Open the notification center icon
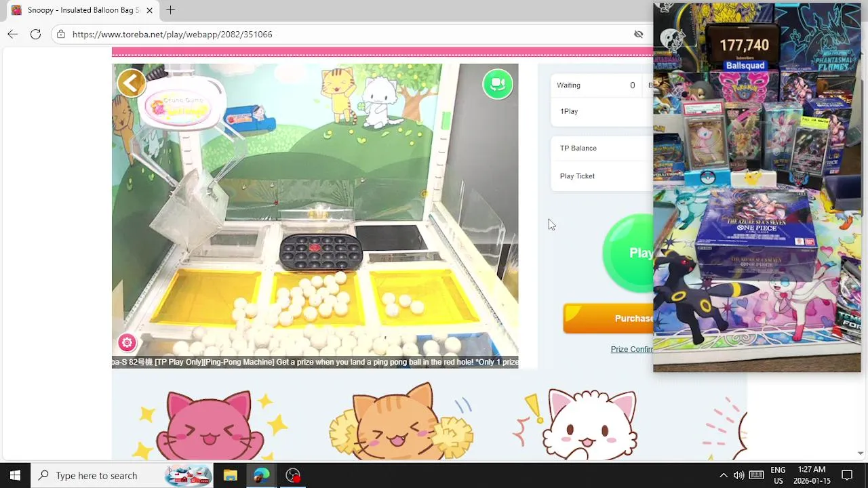Viewport: 868px width, 488px height. click(x=847, y=475)
